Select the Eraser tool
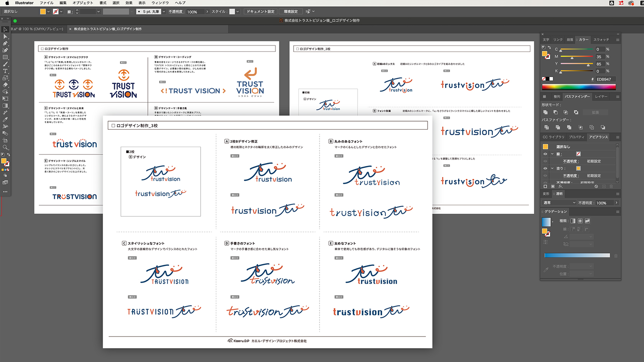 [5, 85]
